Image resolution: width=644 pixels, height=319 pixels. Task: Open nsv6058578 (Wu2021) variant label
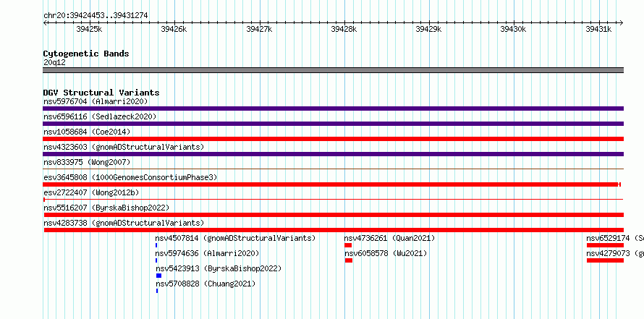point(386,253)
